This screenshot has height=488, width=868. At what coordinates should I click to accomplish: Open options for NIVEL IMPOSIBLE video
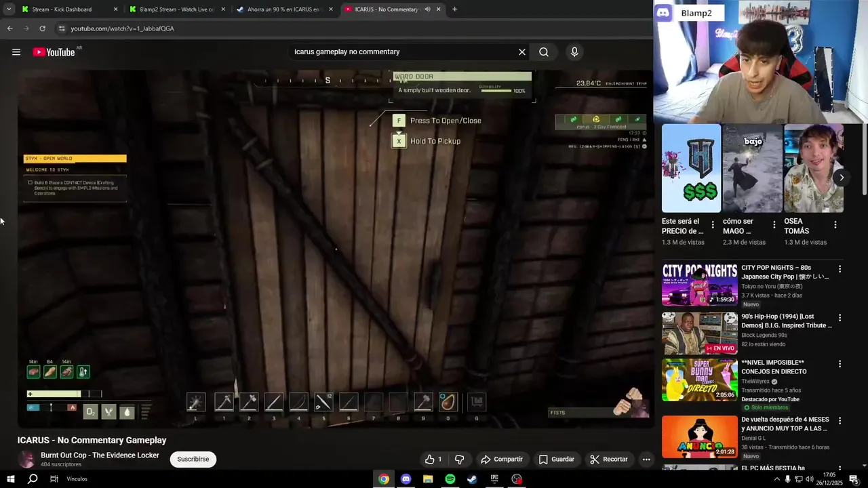(840, 364)
